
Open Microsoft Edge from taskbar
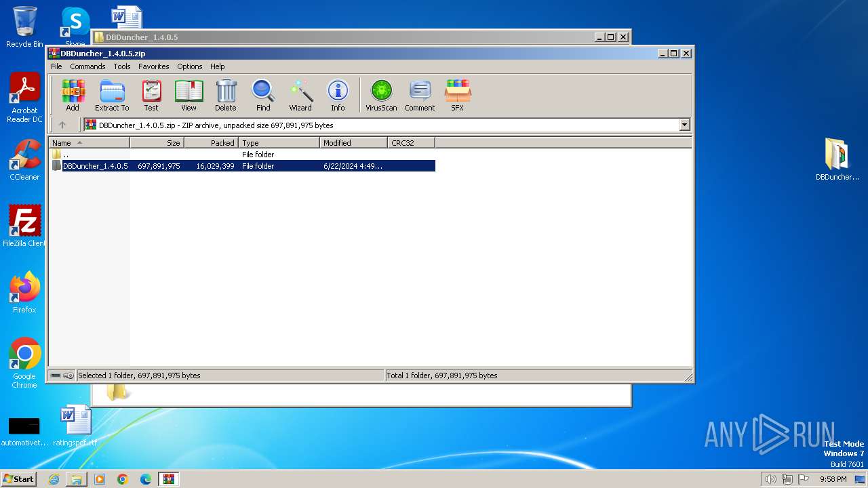point(146,479)
